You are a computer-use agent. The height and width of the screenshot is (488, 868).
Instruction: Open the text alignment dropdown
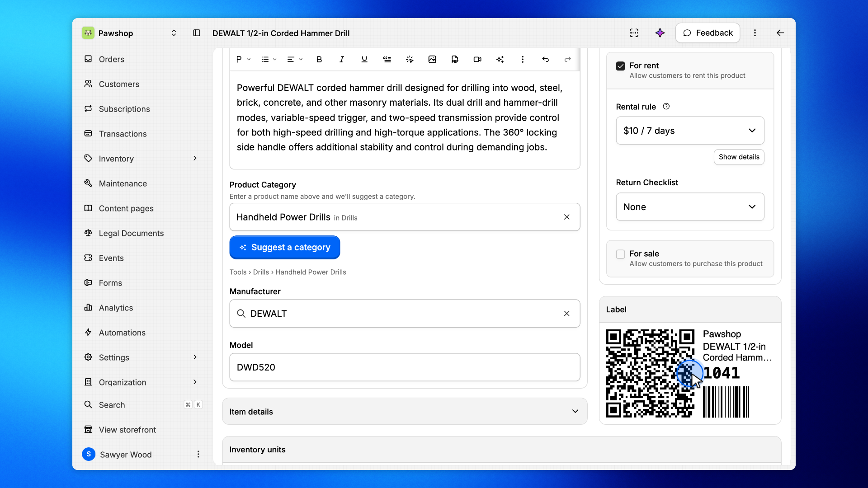[295, 59]
